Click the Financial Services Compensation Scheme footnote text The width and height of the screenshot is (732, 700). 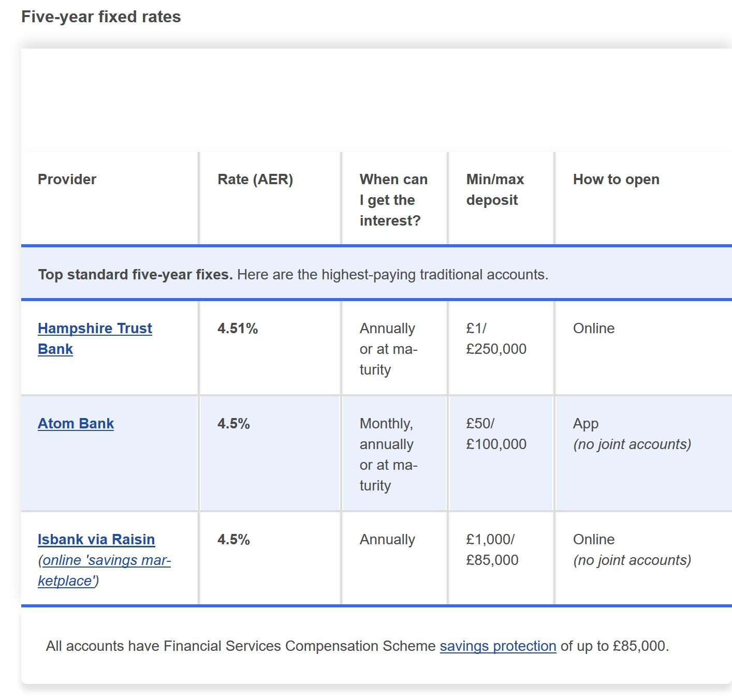pos(357,646)
